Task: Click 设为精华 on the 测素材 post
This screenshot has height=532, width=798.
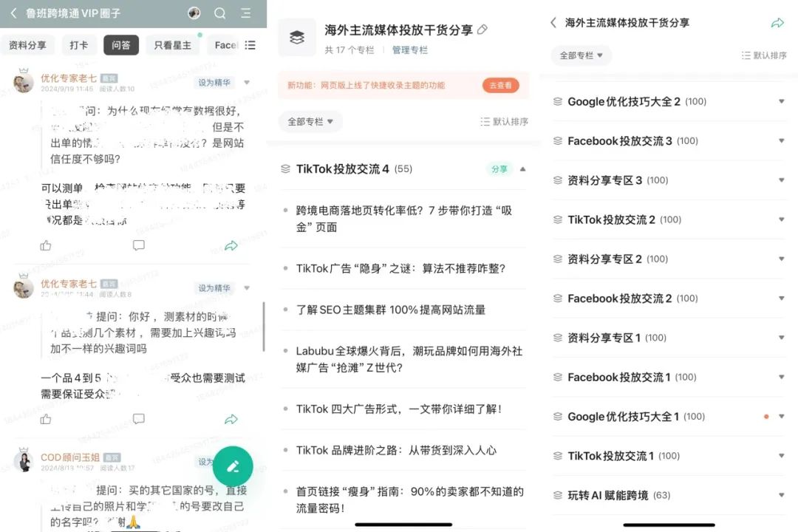Action: tap(214, 288)
